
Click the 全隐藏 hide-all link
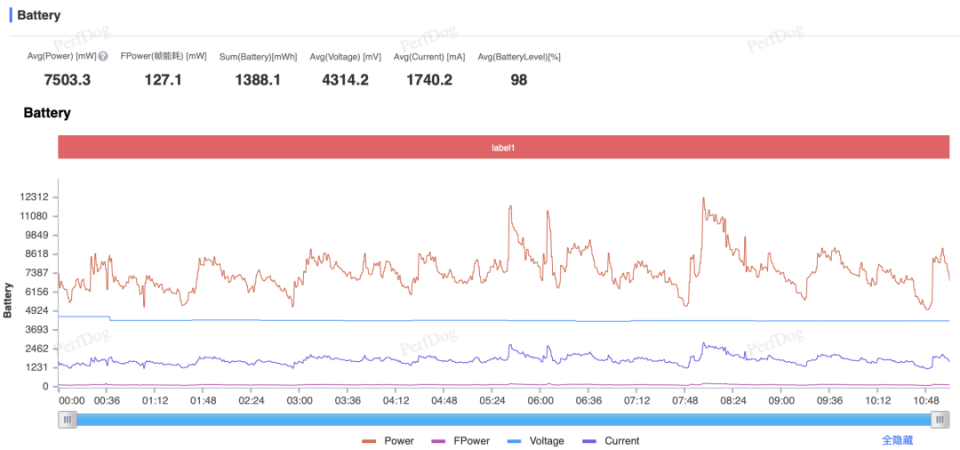click(898, 440)
